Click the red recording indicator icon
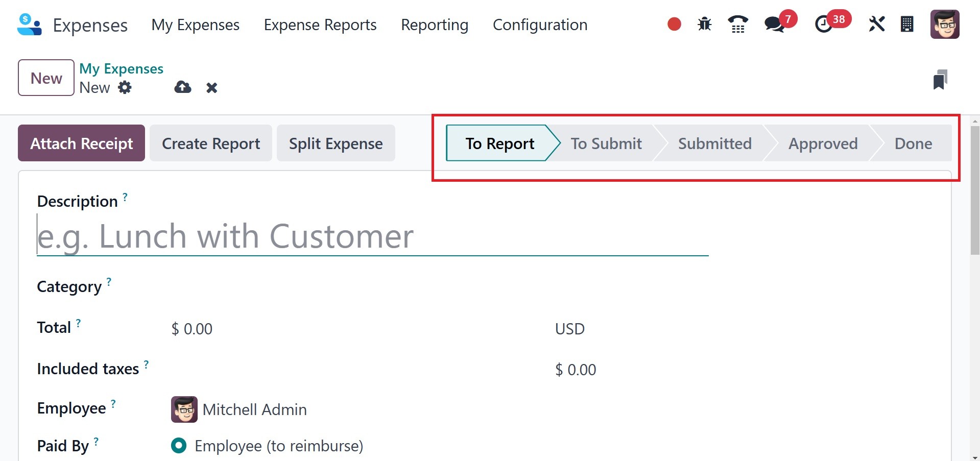Image resolution: width=980 pixels, height=461 pixels. tap(674, 24)
